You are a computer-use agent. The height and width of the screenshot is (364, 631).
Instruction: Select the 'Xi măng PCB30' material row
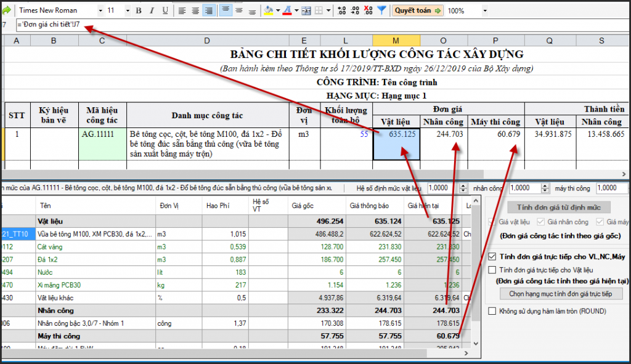click(x=237, y=285)
